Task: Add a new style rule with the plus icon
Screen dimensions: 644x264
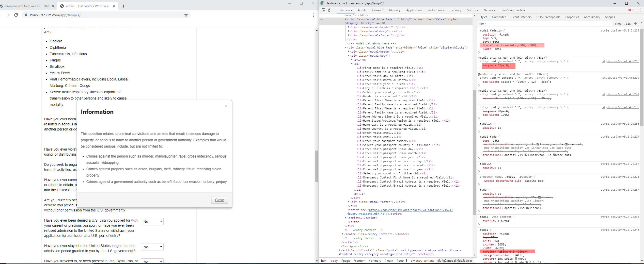Action: click(636, 24)
